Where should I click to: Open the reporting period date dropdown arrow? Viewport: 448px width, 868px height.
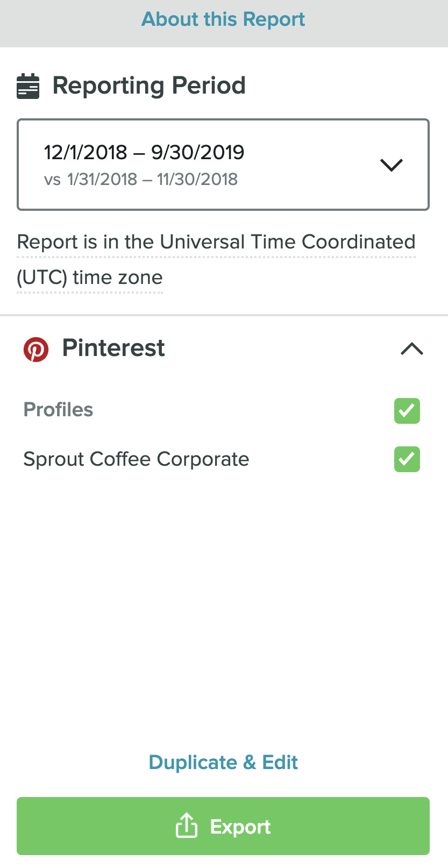click(x=392, y=165)
